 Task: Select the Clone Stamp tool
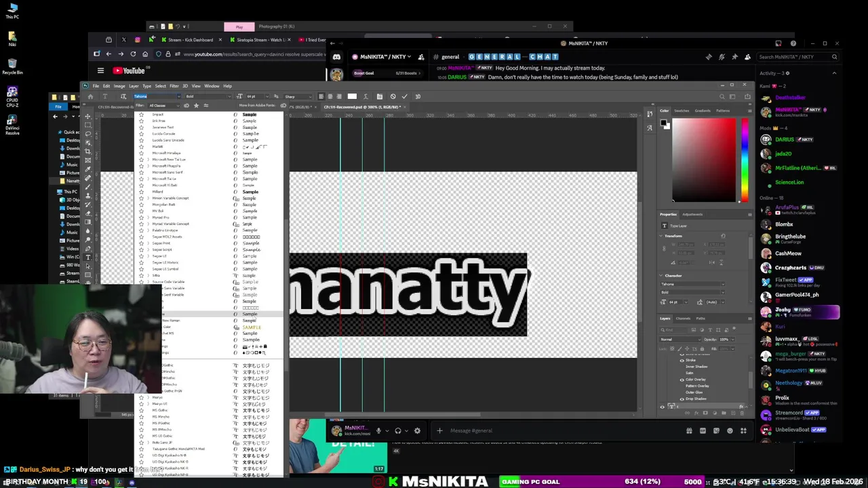coord(87,195)
